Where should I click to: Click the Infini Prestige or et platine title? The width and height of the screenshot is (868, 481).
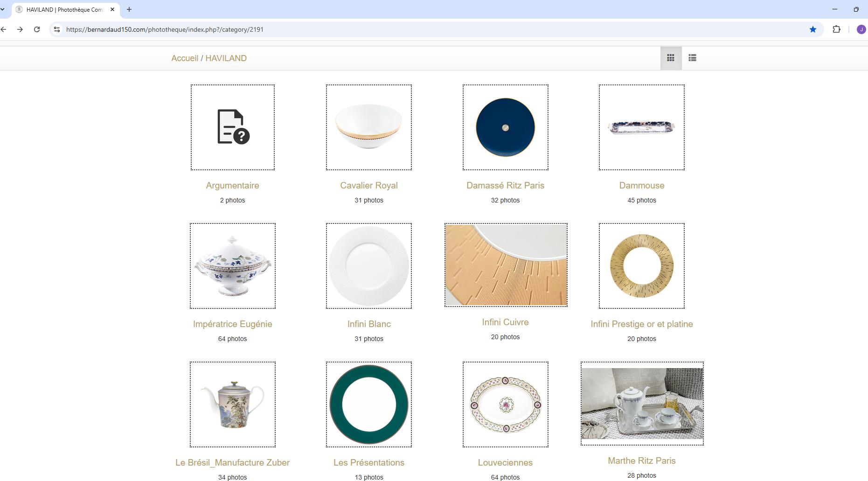[642, 324]
